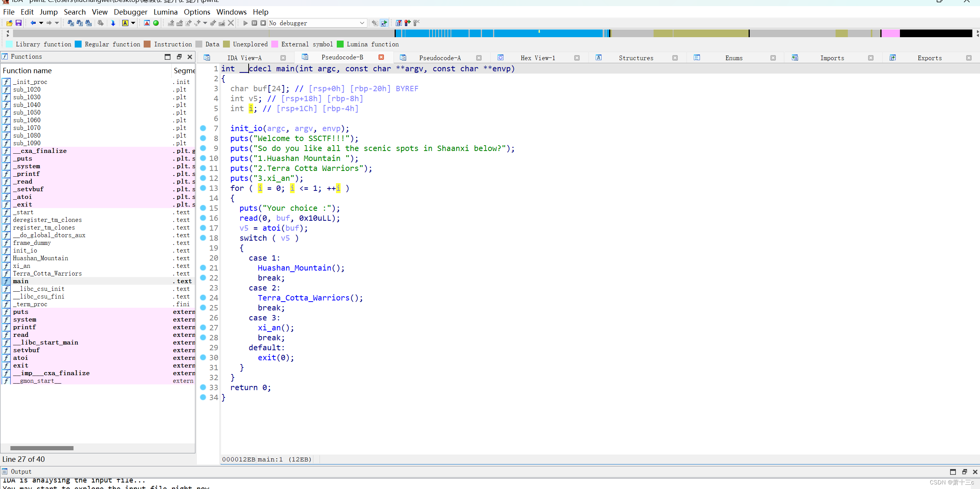Click pink External symbol area in navigation band
The height and width of the screenshot is (489, 980).
click(890, 34)
